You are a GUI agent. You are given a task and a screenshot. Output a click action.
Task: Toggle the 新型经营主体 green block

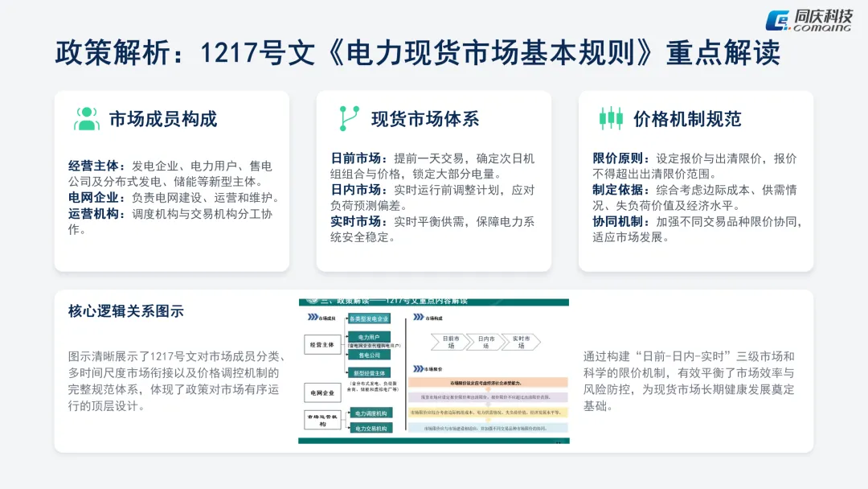coord(370,372)
